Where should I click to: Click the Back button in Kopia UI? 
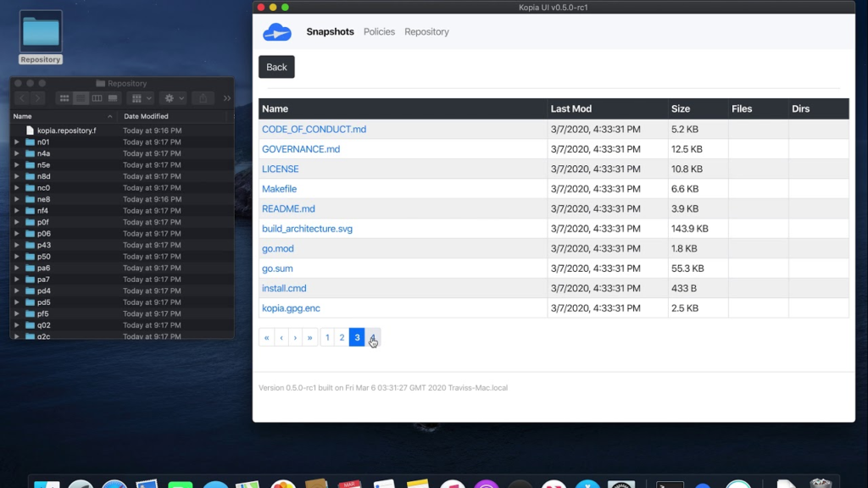click(x=275, y=66)
